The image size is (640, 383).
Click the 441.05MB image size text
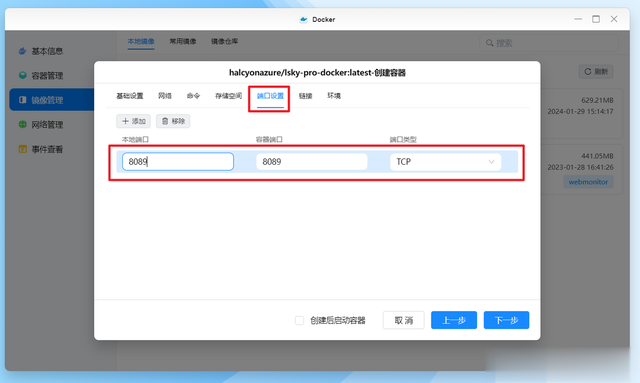tap(597, 156)
